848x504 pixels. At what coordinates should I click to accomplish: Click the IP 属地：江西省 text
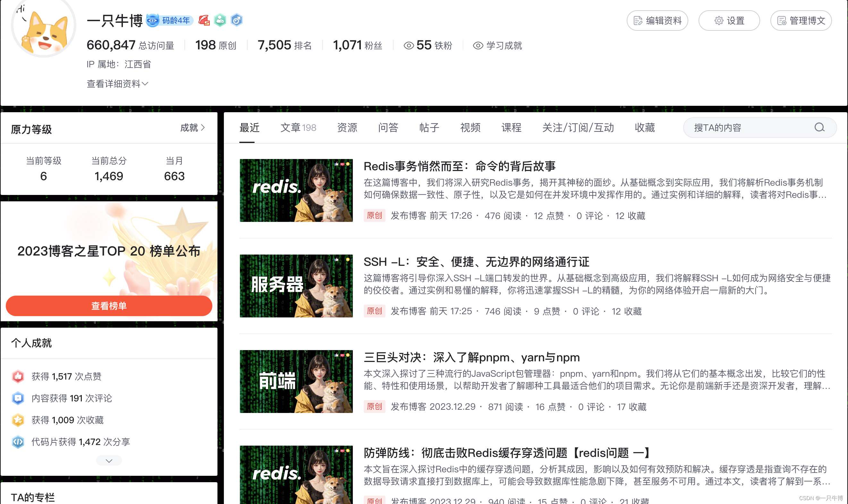point(119,64)
